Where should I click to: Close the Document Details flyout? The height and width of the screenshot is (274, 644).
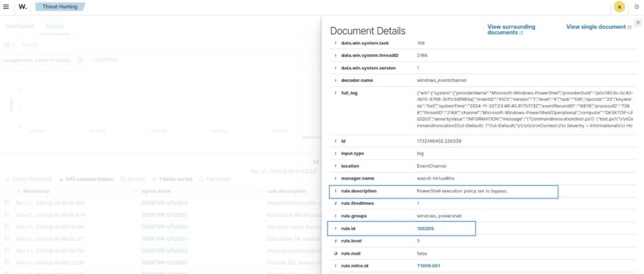[638, 23]
